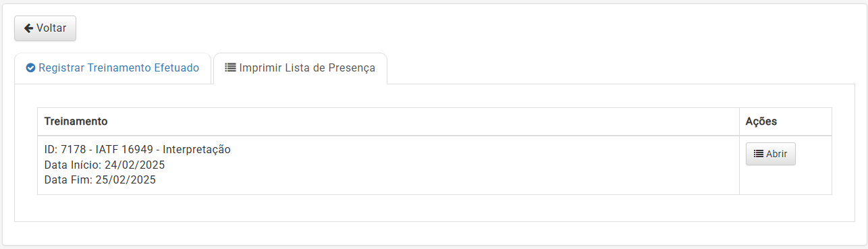
Task: Click the end date 25/02/2025 value
Action: coord(126,179)
